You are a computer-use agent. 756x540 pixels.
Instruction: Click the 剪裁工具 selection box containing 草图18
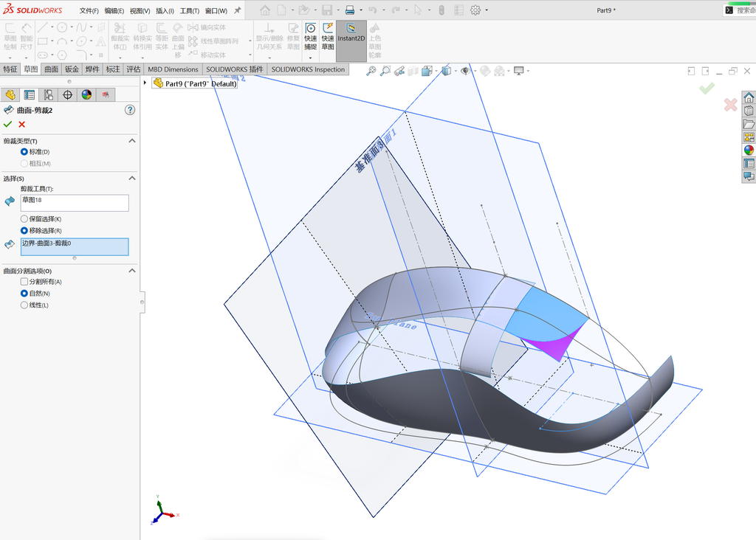(x=75, y=203)
